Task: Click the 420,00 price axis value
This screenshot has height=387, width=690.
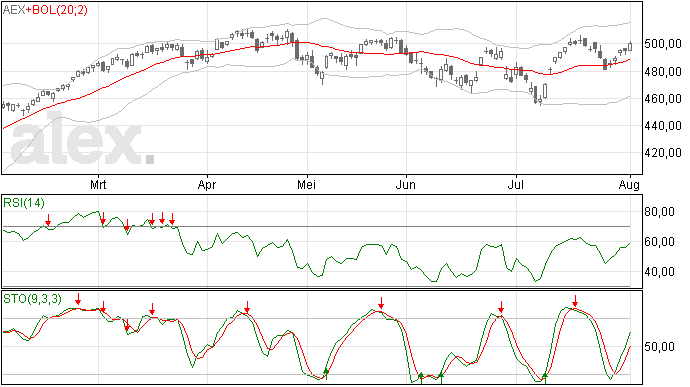Action: point(662,153)
